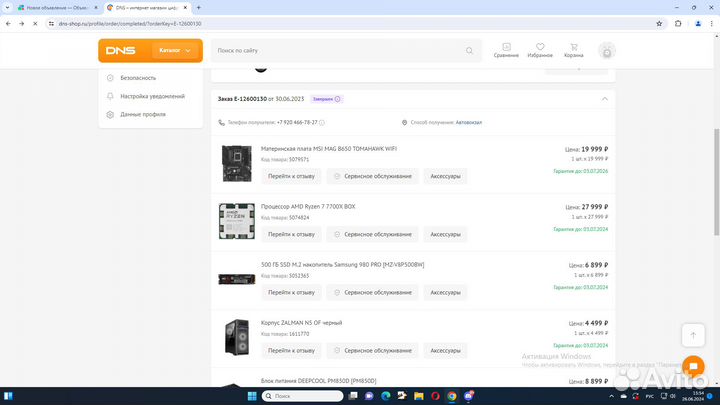The width and height of the screenshot is (720, 405).
Task: Open File Explorer from the taskbar
Action: (x=419, y=396)
